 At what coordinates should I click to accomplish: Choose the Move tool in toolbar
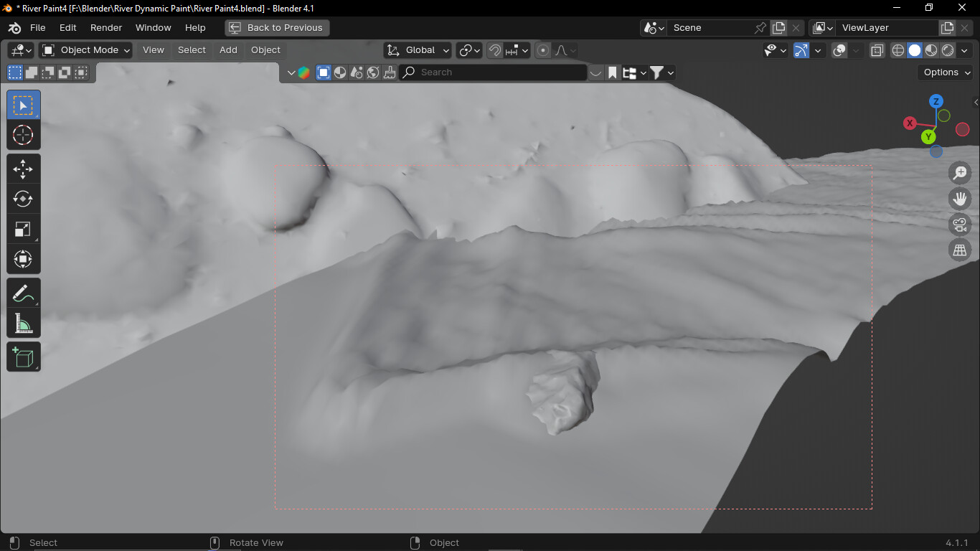tap(24, 169)
